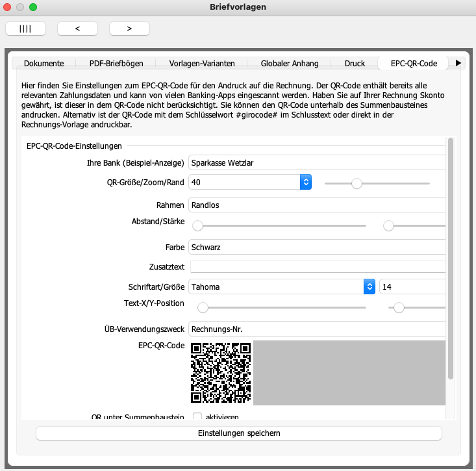Click the Abstand slider knob
The height and width of the screenshot is (471, 476).
click(197, 225)
